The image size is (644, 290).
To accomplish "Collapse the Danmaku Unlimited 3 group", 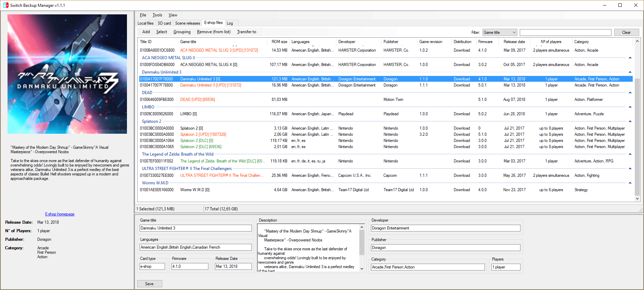I will click(630, 72).
